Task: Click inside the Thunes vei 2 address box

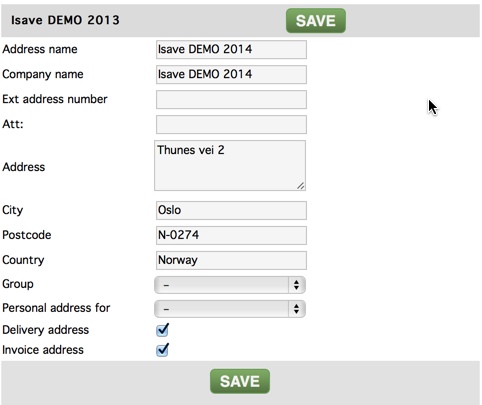Action: [x=230, y=166]
